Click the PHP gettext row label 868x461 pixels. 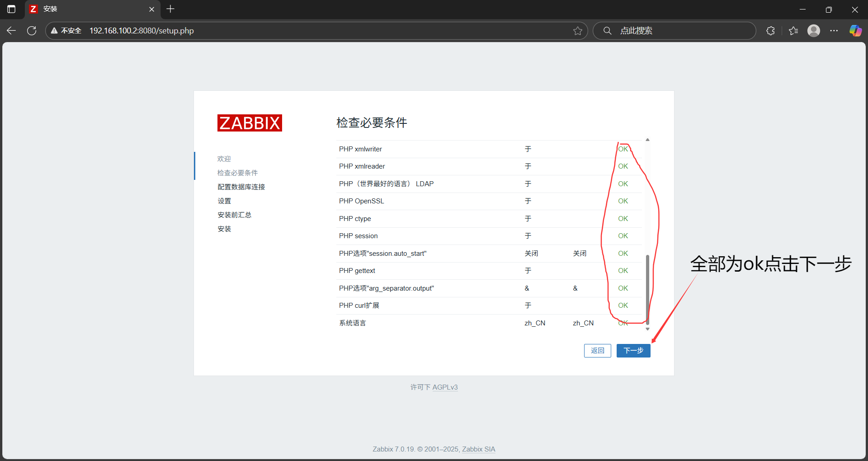[357, 271]
